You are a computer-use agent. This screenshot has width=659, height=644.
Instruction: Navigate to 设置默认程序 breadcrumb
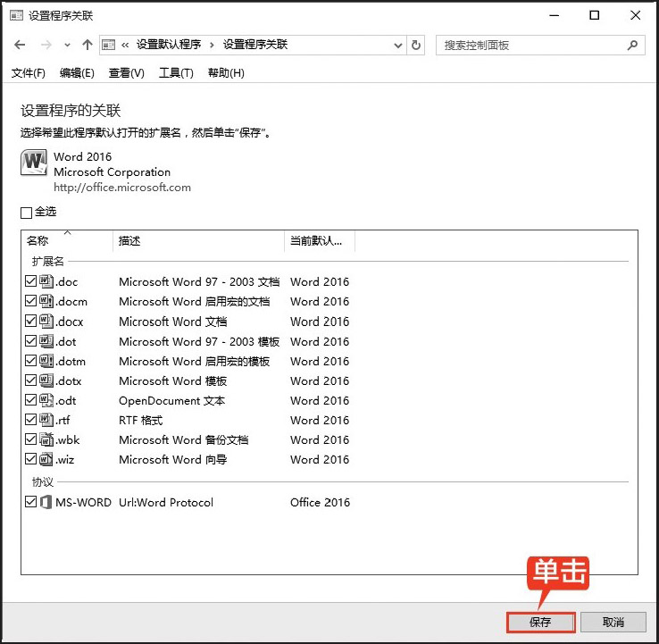tap(169, 45)
